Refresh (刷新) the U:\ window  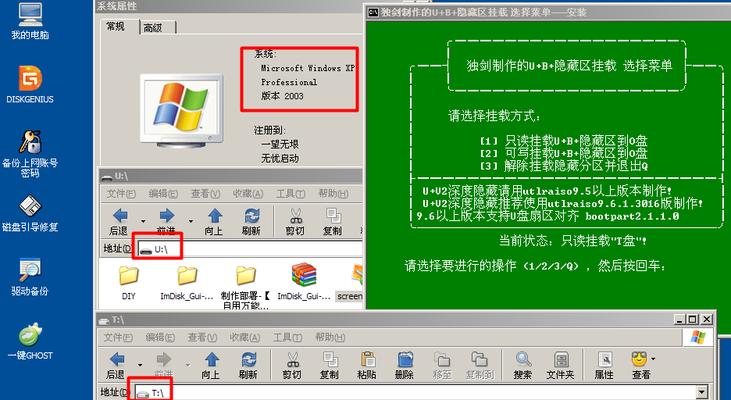[252, 221]
